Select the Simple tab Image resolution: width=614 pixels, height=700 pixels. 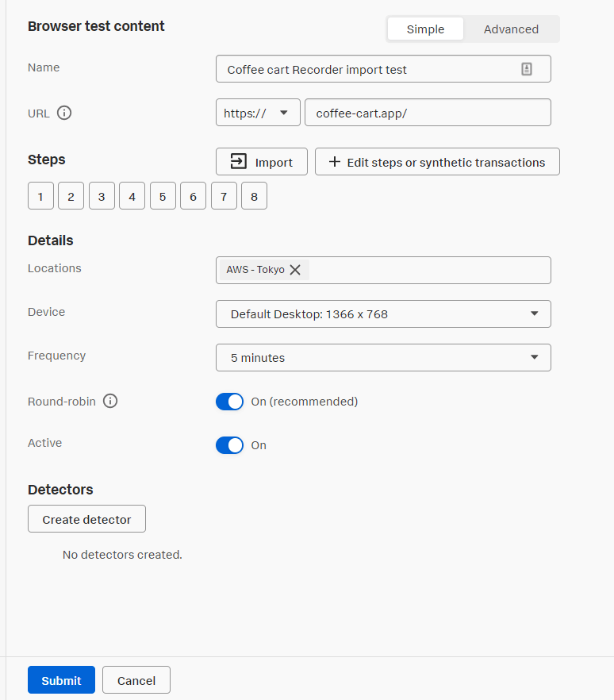tap(425, 29)
